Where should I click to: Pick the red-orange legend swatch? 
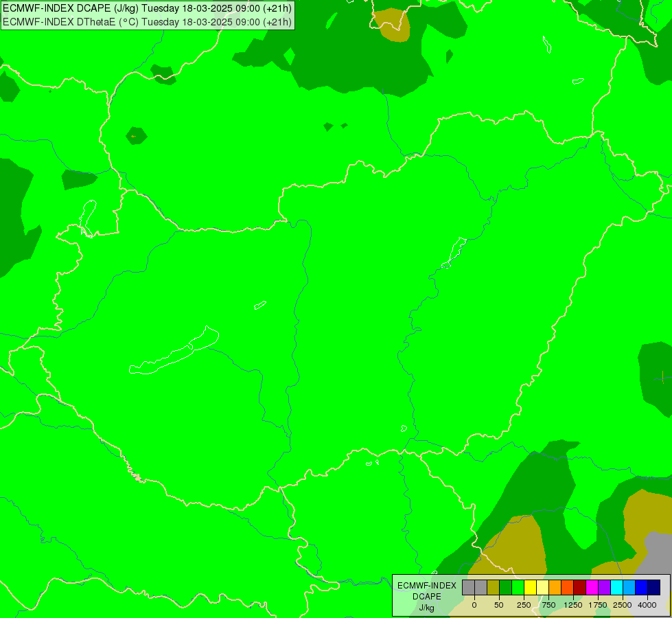(x=568, y=587)
